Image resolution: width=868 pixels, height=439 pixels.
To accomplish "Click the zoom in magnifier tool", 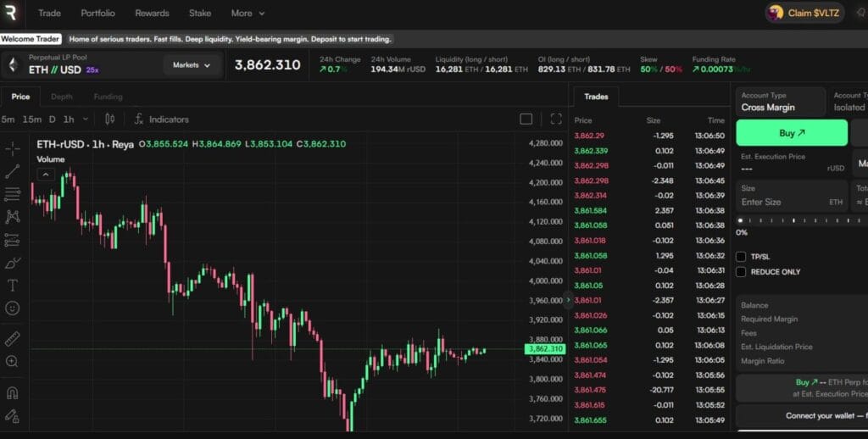I will pos(12,362).
